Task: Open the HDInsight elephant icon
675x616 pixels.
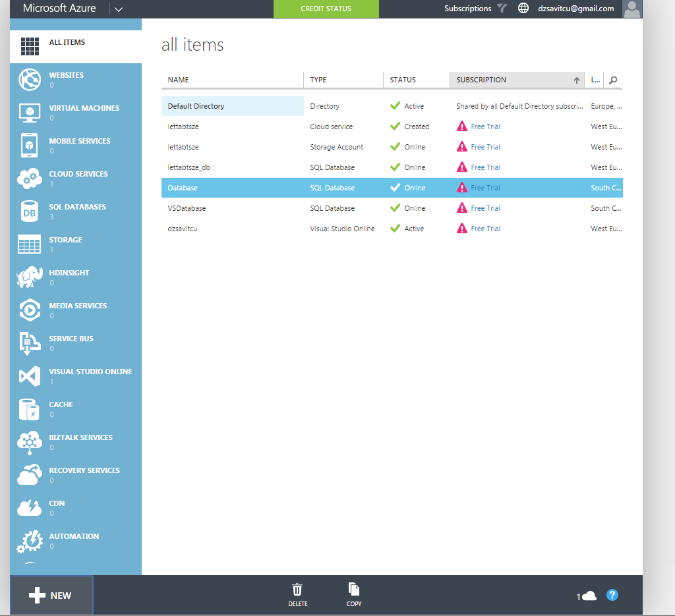Action: [x=30, y=277]
